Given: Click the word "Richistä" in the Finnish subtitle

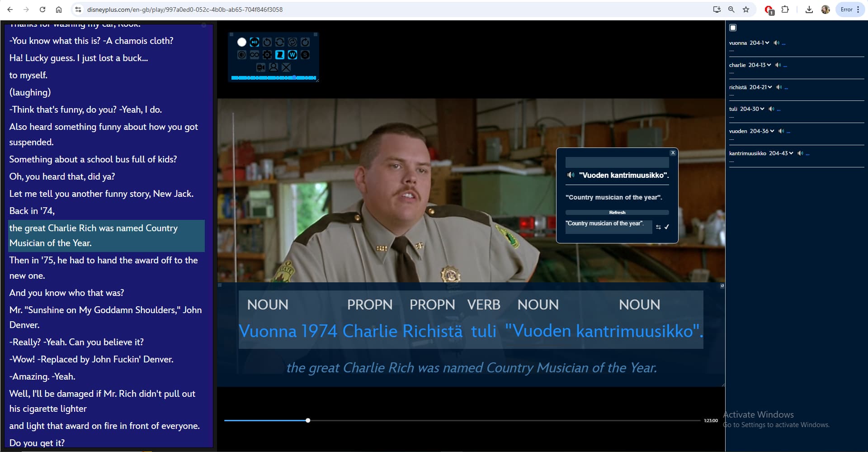Looking at the screenshot, I should coord(432,331).
